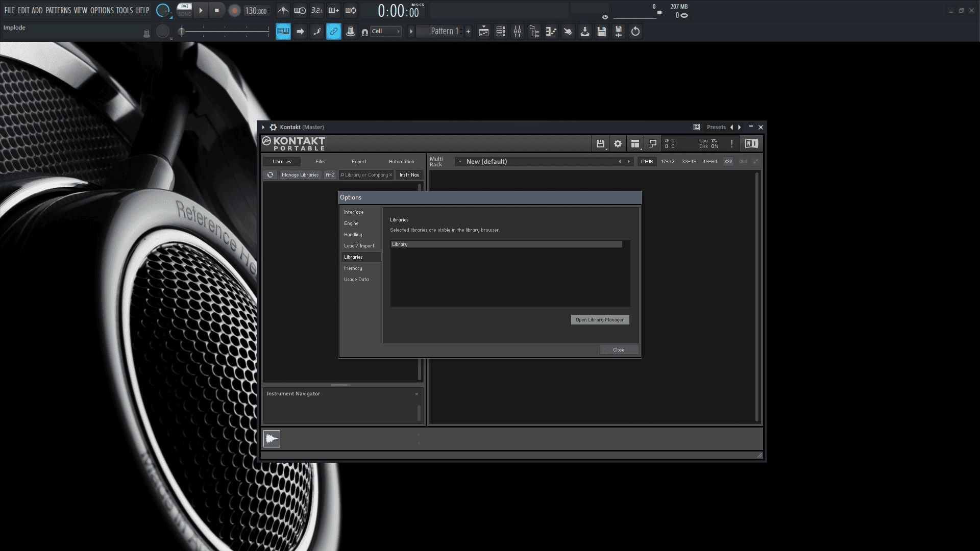
Task: Open the FILE menu
Action: (10, 10)
